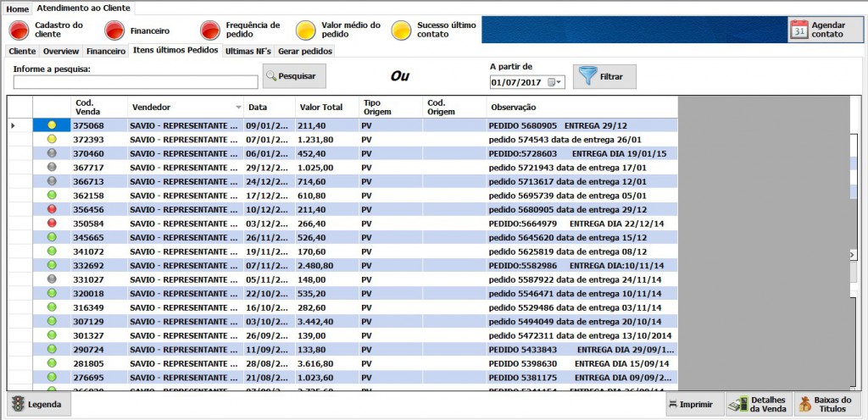The height and width of the screenshot is (420, 868).
Task: Open the A partir de date dropdown
Action: 555,82
